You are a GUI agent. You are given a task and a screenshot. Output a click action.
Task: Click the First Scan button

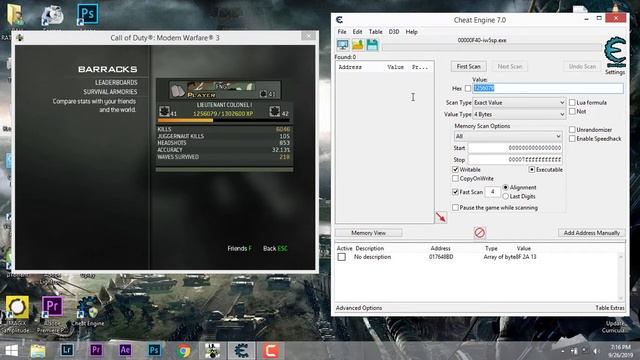pyautogui.click(x=469, y=67)
